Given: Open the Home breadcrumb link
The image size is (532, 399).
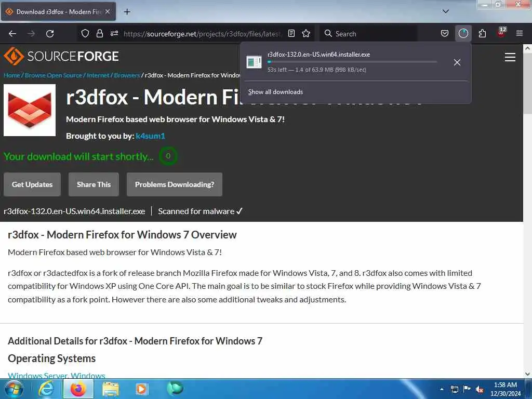Looking at the screenshot, I should tap(12, 75).
